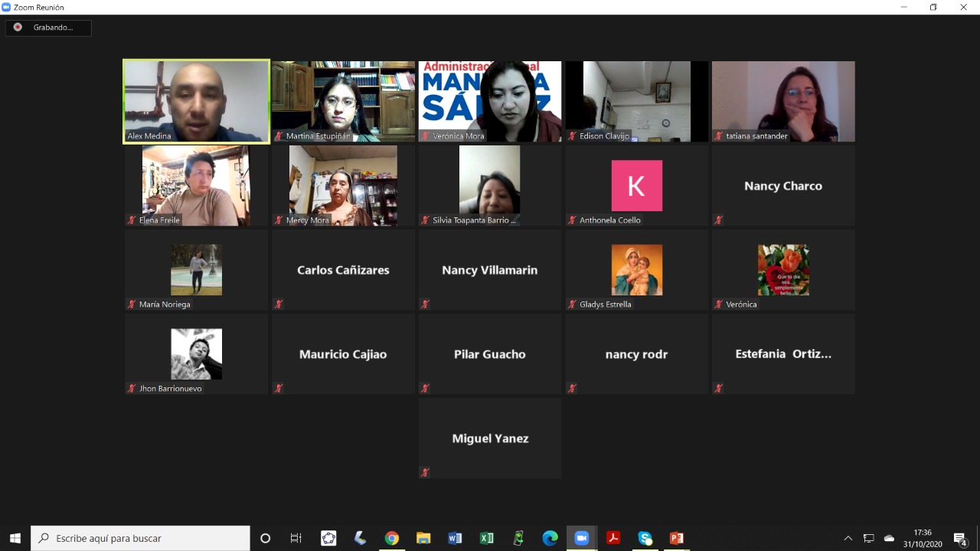Viewport: 980px width, 551px height.
Task: Open PowerPoint from the taskbar
Action: [677, 538]
